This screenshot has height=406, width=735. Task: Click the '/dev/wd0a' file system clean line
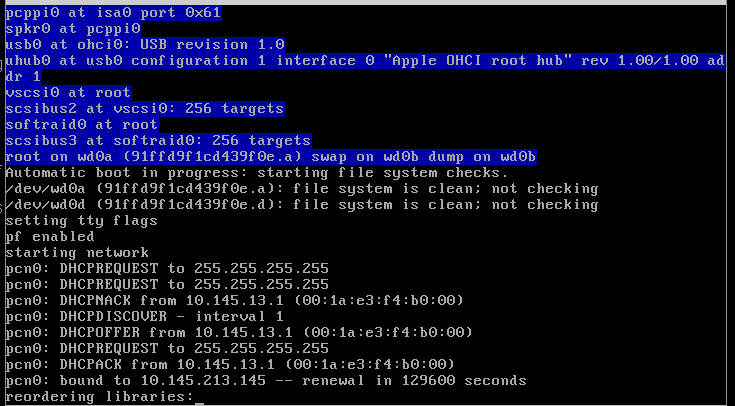click(302, 189)
